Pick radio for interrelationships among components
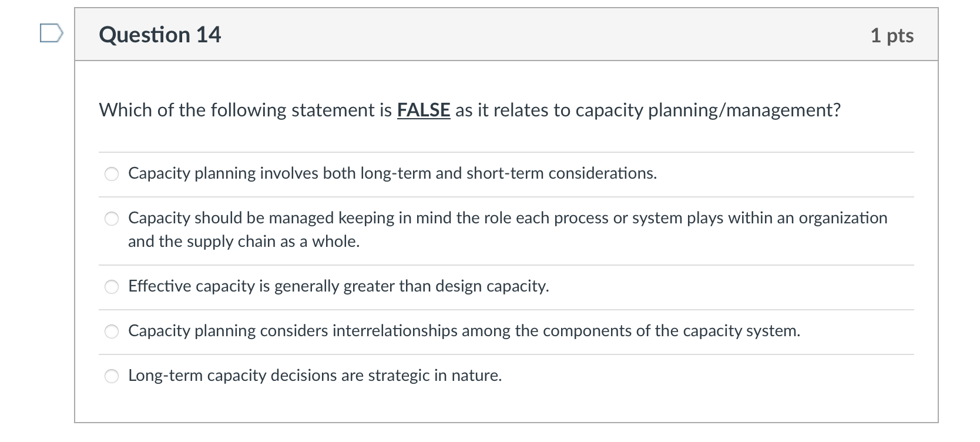The height and width of the screenshot is (442, 980). (x=112, y=331)
